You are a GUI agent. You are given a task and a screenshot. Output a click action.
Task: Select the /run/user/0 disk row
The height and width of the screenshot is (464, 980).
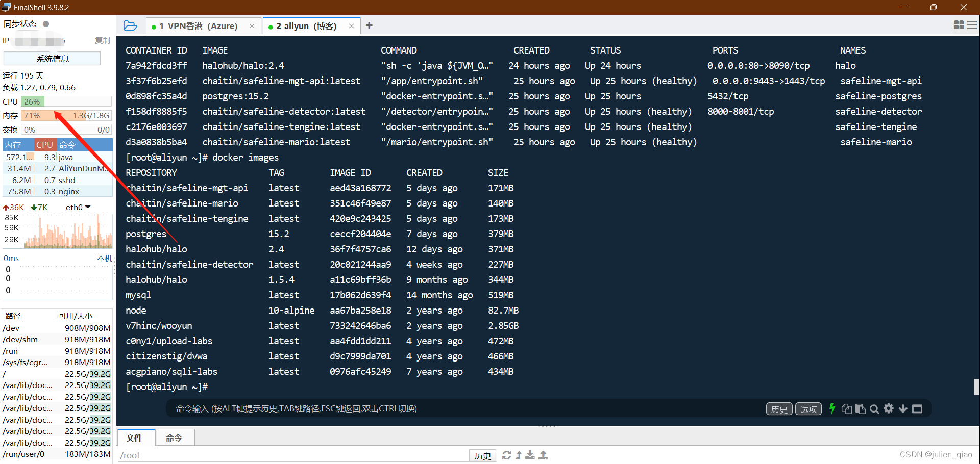pyautogui.click(x=57, y=454)
